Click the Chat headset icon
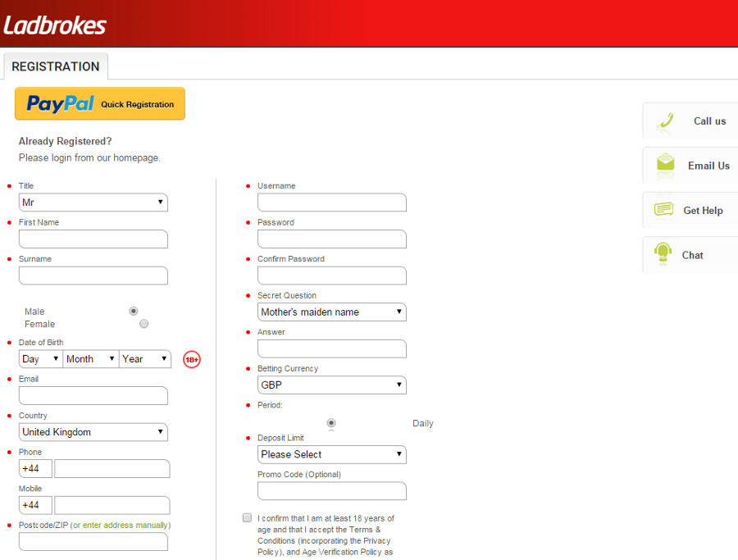Image resolution: width=738 pixels, height=560 pixels. [663, 252]
